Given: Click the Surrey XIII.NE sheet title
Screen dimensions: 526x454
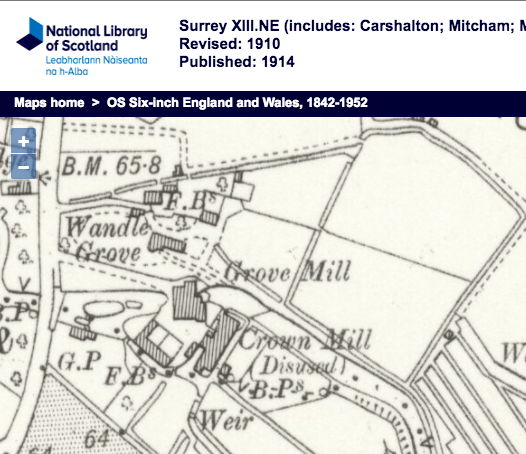Looking at the screenshot, I should (352, 26).
